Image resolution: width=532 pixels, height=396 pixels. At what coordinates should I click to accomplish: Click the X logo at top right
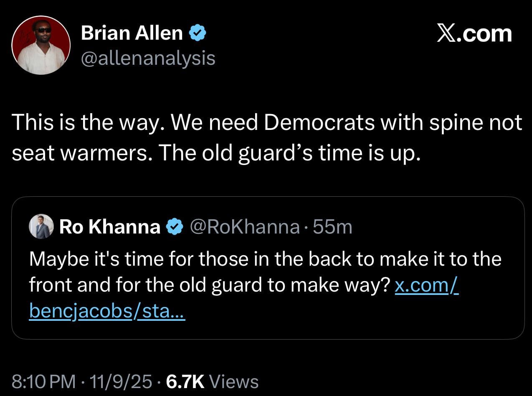coord(448,33)
